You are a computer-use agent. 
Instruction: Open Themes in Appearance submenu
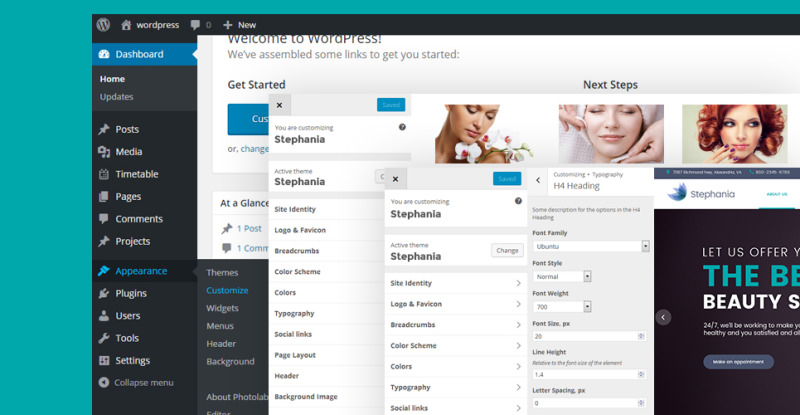(222, 273)
